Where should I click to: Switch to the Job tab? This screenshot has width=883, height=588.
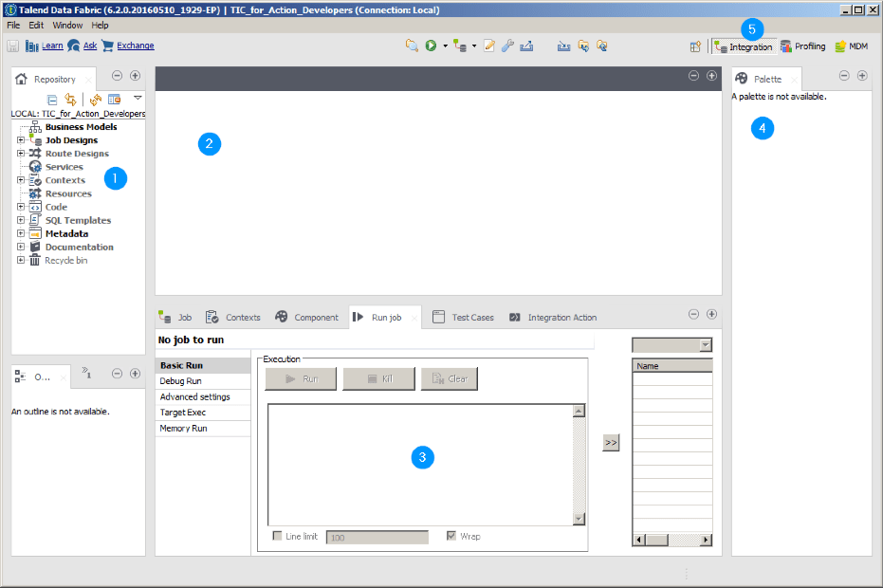pos(175,317)
